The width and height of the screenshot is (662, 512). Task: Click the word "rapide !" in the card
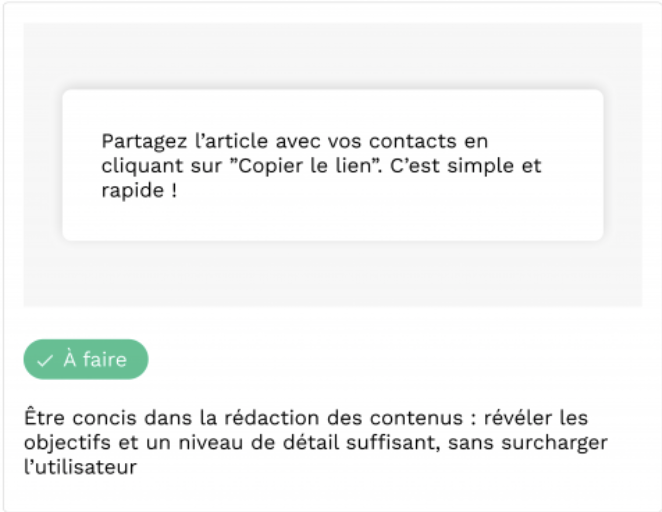click(139, 191)
